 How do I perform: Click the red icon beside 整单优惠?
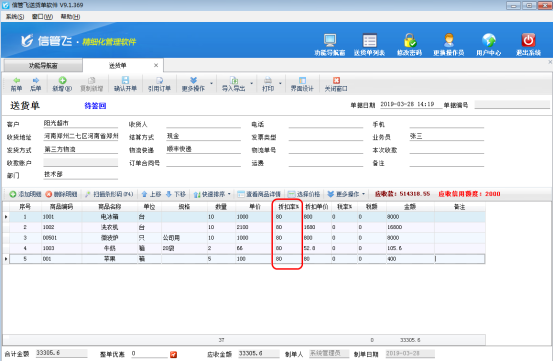pos(173,354)
